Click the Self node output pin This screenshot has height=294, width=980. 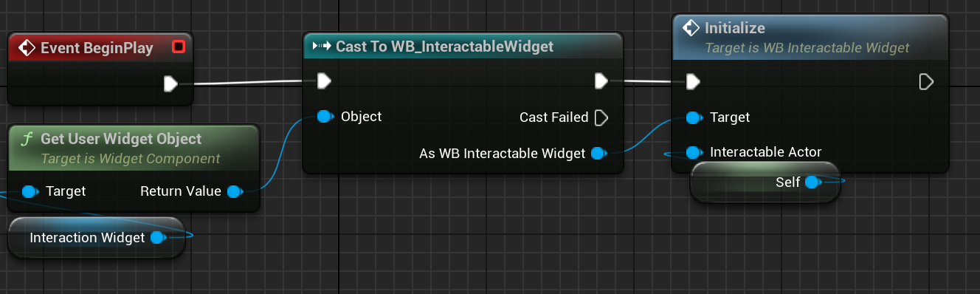click(x=812, y=182)
